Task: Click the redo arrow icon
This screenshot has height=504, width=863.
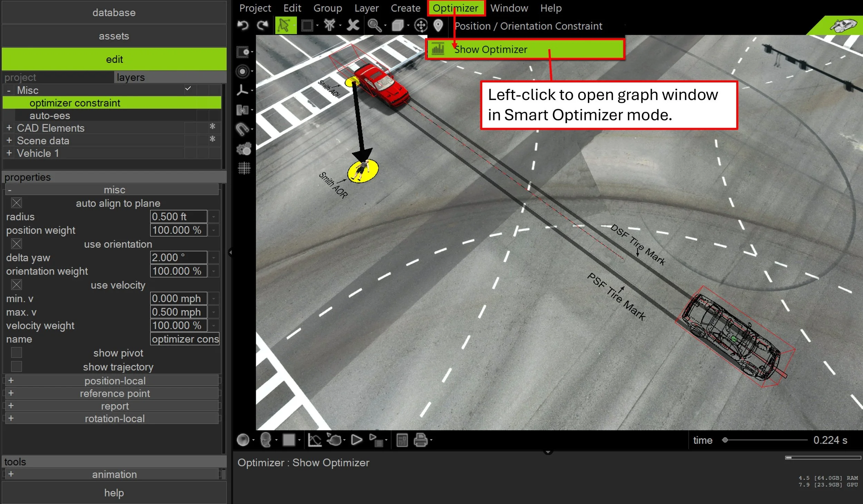Action: pyautogui.click(x=262, y=25)
